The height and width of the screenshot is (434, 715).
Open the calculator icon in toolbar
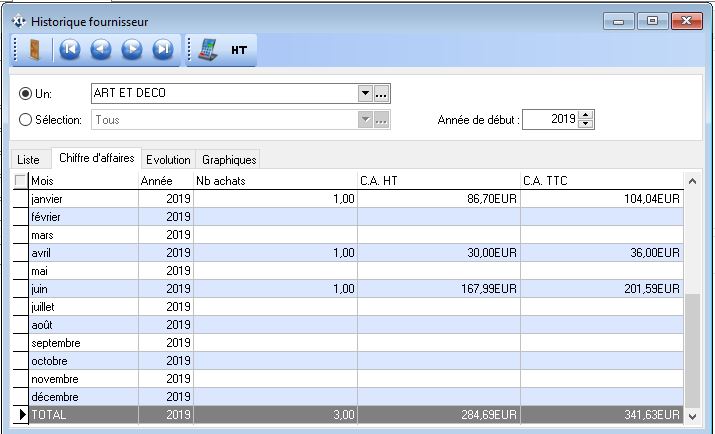pyautogui.click(x=205, y=50)
